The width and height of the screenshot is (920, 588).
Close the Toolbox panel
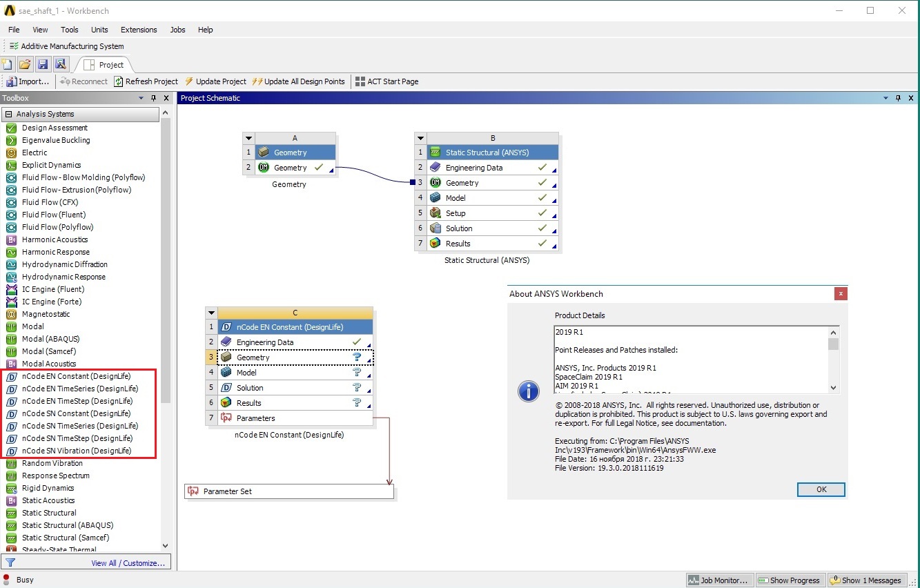[x=166, y=98]
